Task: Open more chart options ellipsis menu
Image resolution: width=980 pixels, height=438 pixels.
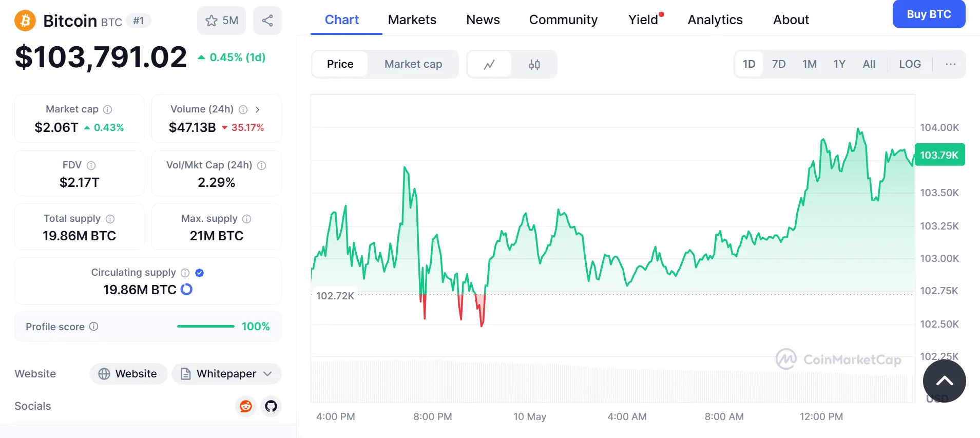Action: (x=950, y=64)
